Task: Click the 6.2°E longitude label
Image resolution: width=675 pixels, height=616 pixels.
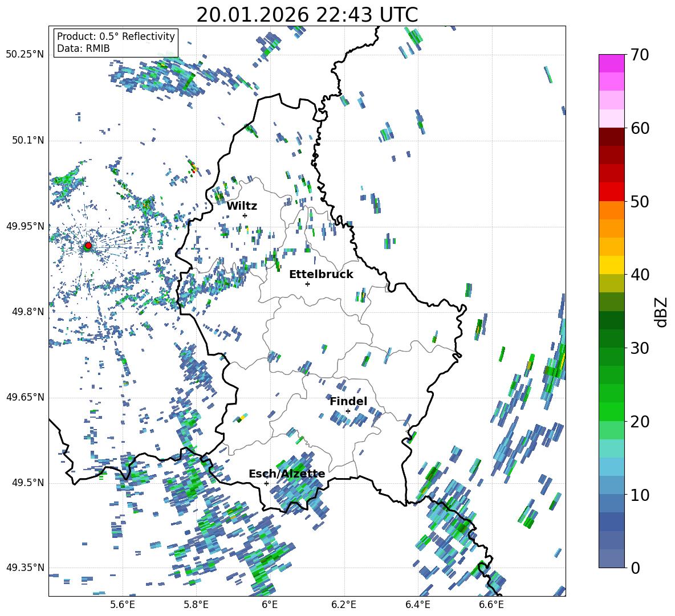Action: tap(344, 605)
